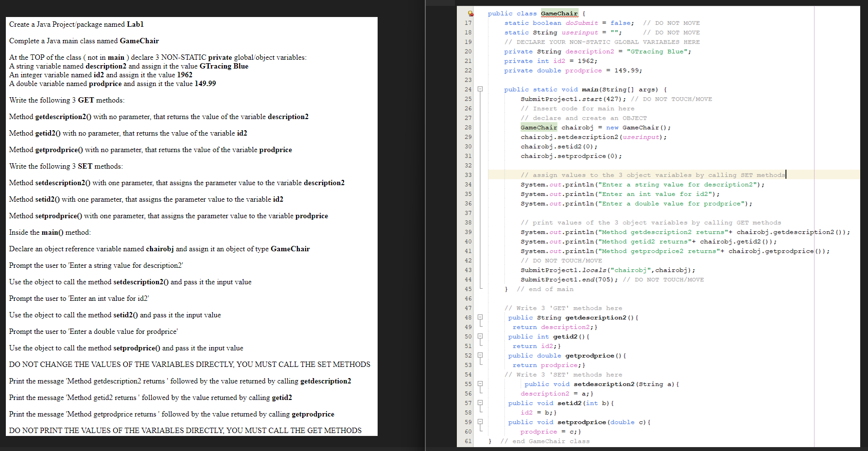Image resolution: width=868 pixels, height=451 pixels.
Task: Click line number 17 in the gutter
Action: pyautogui.click(x=468, y=23)
